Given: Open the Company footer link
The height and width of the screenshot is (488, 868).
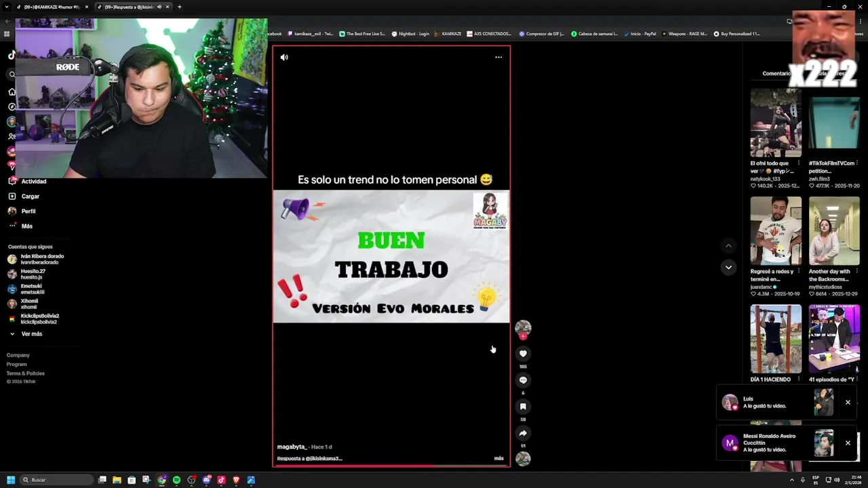Looking at the screenshot, I should [18, 355].
